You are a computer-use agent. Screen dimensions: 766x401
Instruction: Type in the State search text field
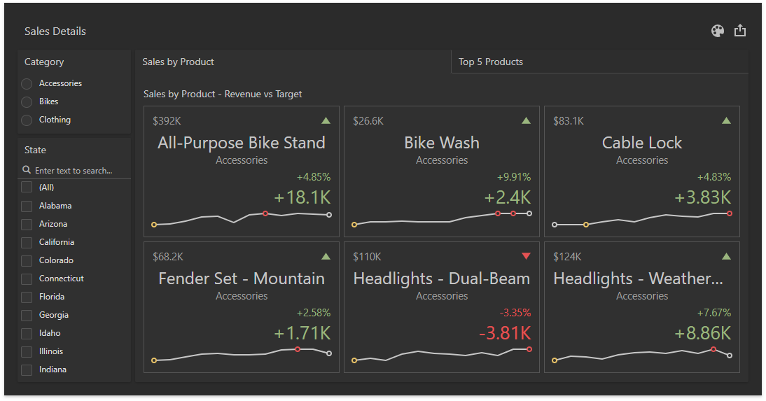pos(78,171)
